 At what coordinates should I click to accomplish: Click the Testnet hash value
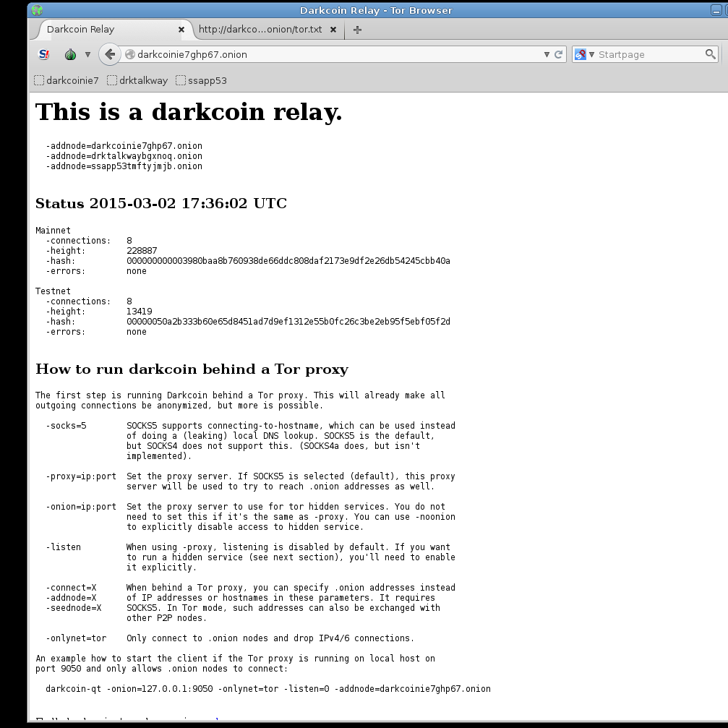288,322
